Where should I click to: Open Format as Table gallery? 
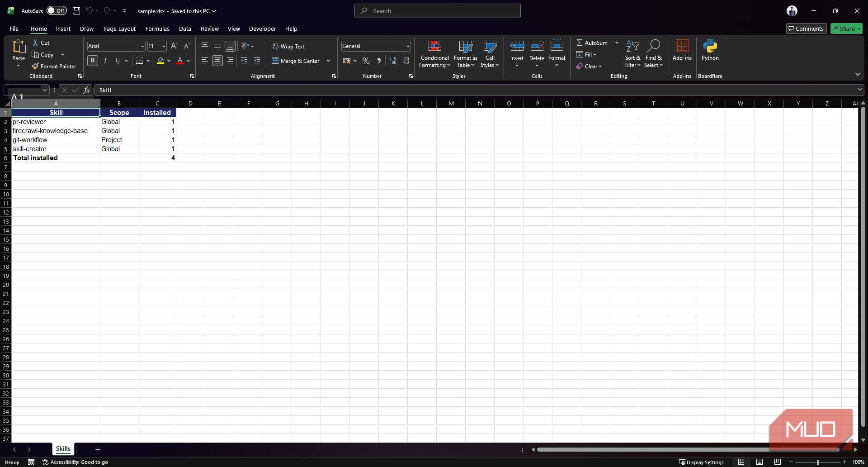pyautogui.click(x=465, y=54)
